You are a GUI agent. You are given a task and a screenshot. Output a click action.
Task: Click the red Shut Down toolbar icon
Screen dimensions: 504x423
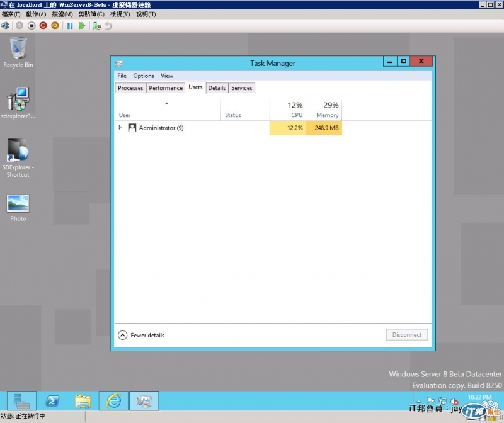click(x=43, y=26)
